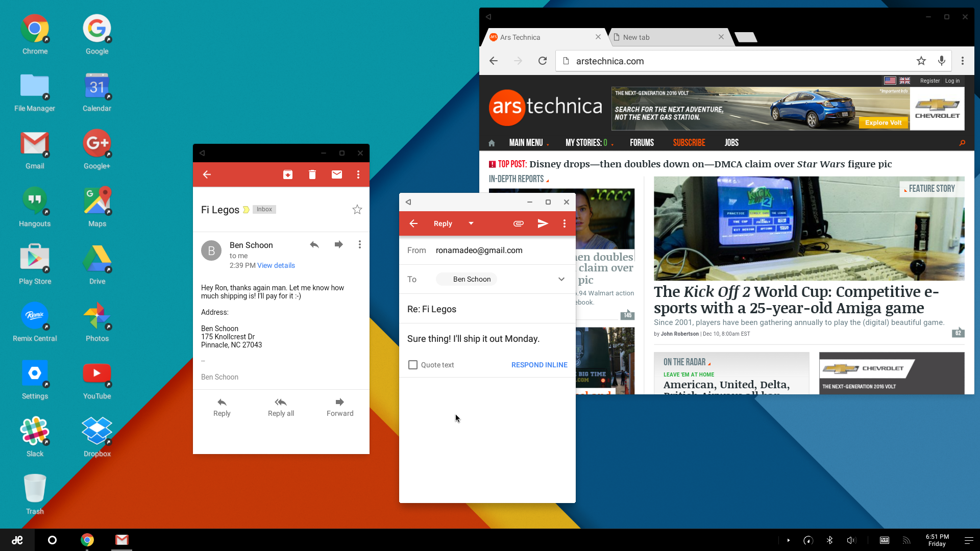Image resolution: width=980 pixels, height=551 pixels.
Task: Click the Reply icon in email compose window
Action: (442, 223)
